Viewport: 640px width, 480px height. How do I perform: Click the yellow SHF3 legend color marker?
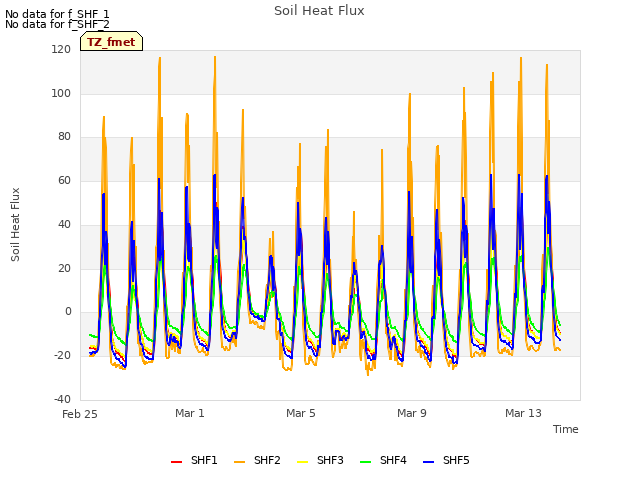(302, 462)
